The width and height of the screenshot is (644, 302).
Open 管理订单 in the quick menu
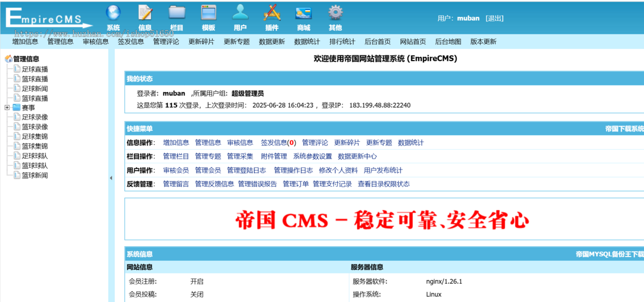(x=296, y=184)
